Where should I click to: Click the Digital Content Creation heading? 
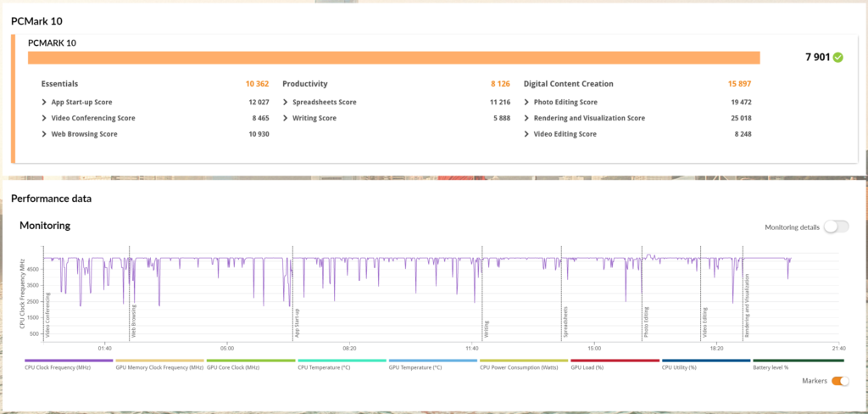click(x=569, y=84)
